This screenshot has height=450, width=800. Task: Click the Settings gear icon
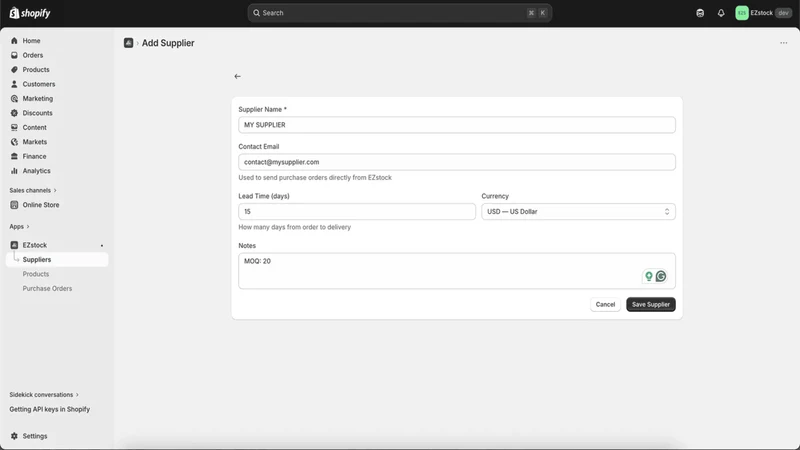pos(14,436)
